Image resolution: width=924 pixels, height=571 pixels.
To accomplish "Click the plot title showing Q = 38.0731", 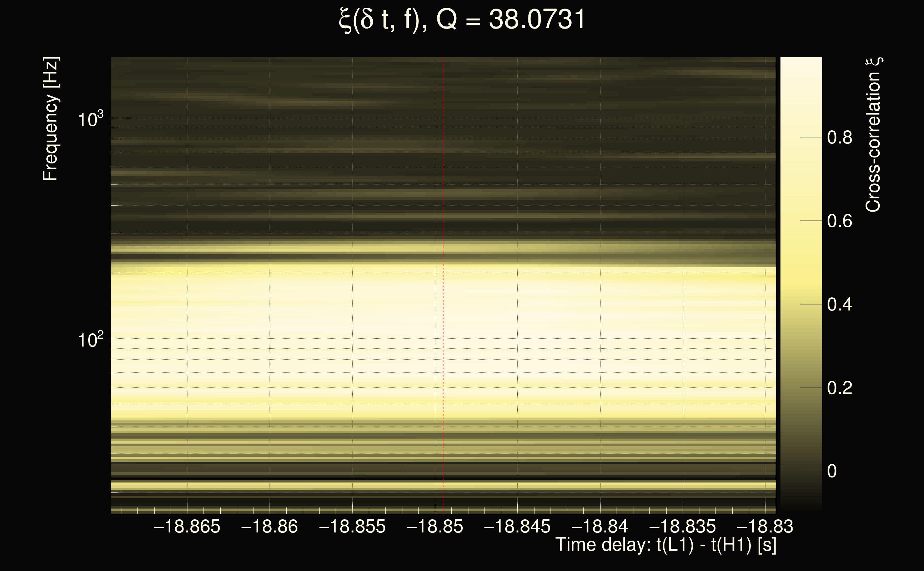I will (462, 20).
